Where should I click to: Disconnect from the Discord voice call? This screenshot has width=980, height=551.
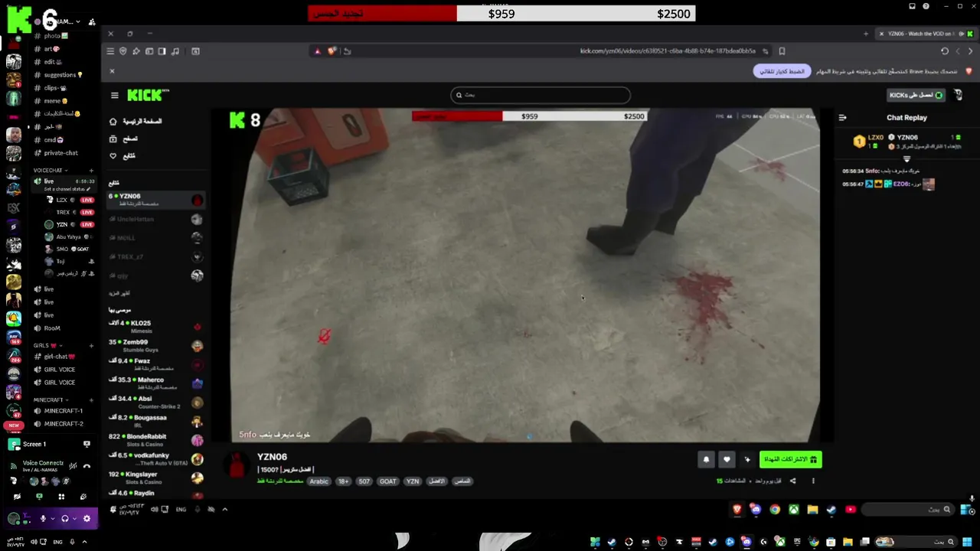[x=87, y=465]
